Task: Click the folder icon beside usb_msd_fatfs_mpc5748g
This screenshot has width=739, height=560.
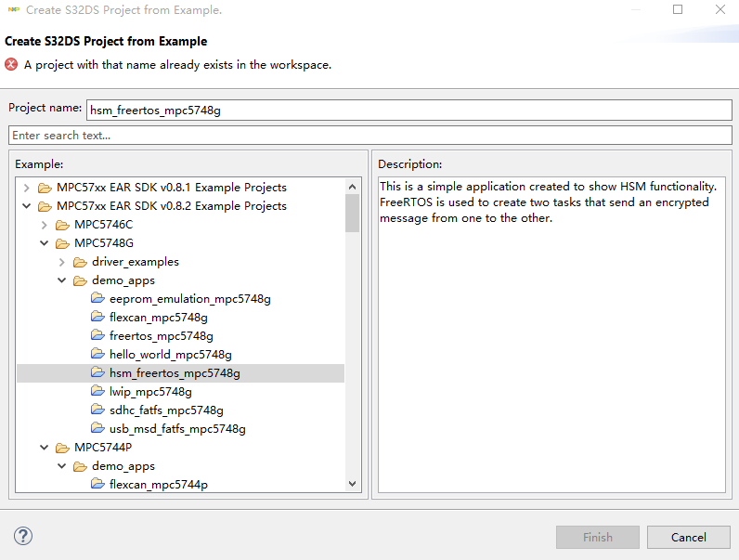Action: pos(97,429)
